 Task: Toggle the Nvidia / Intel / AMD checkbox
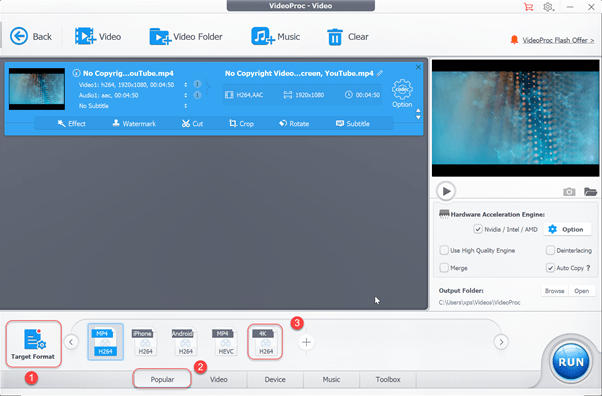click(478, 229)
